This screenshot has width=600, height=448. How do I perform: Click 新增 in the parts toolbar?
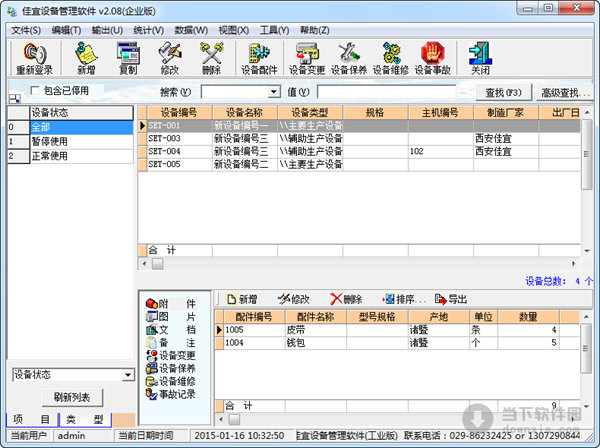coord(241,299)
